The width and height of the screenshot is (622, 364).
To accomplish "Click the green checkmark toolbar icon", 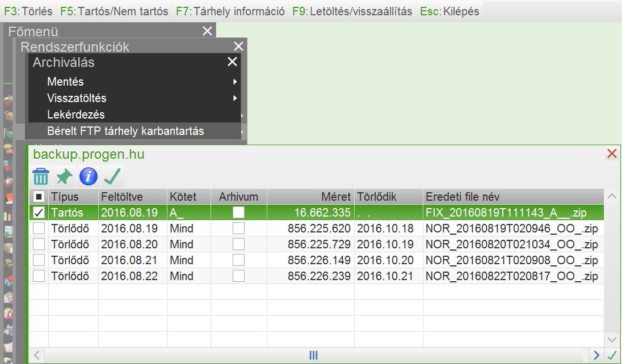I will pyautogui.click(x=112, y=176).
